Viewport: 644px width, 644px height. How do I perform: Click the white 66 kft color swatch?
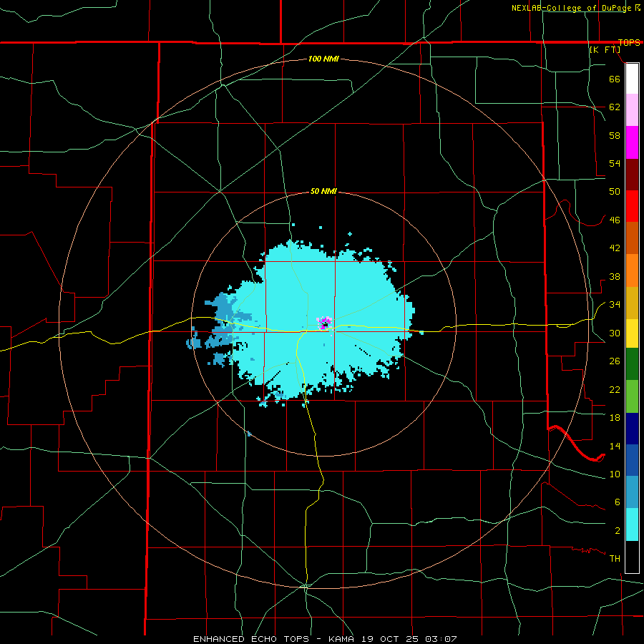(x=632, y=79)
